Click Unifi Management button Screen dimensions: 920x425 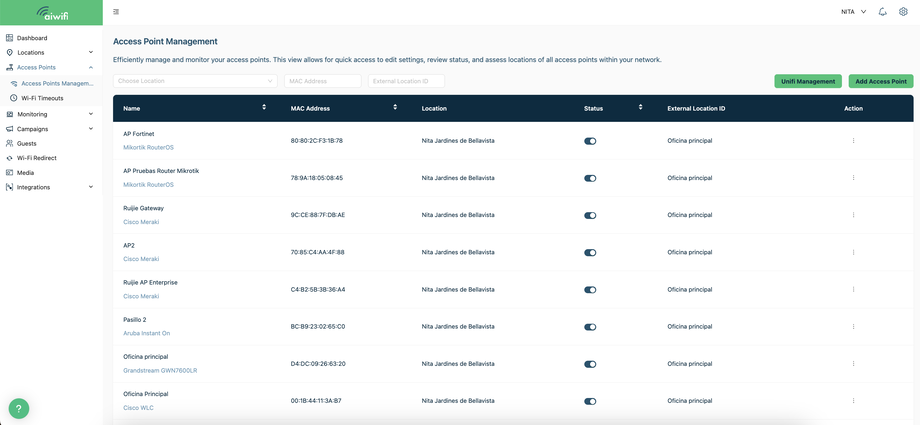click(808, 81)
